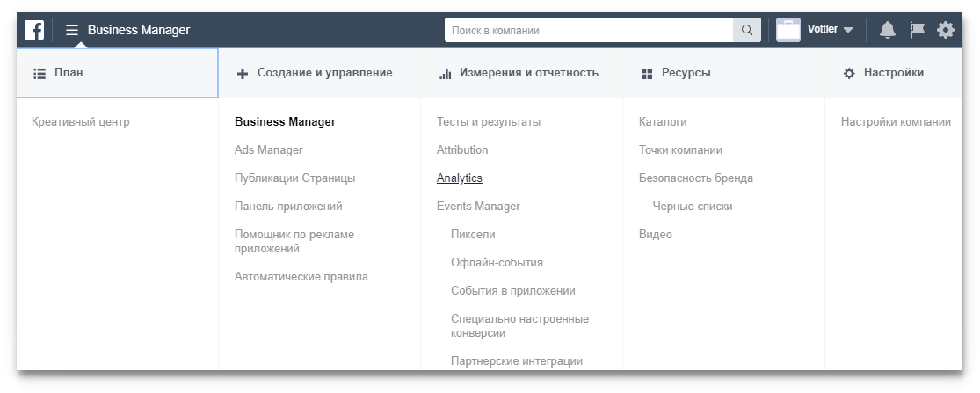980x393 pixels.
Task: Open the bold 'Business Manager' menu link
Action: [x=285, y=122]
